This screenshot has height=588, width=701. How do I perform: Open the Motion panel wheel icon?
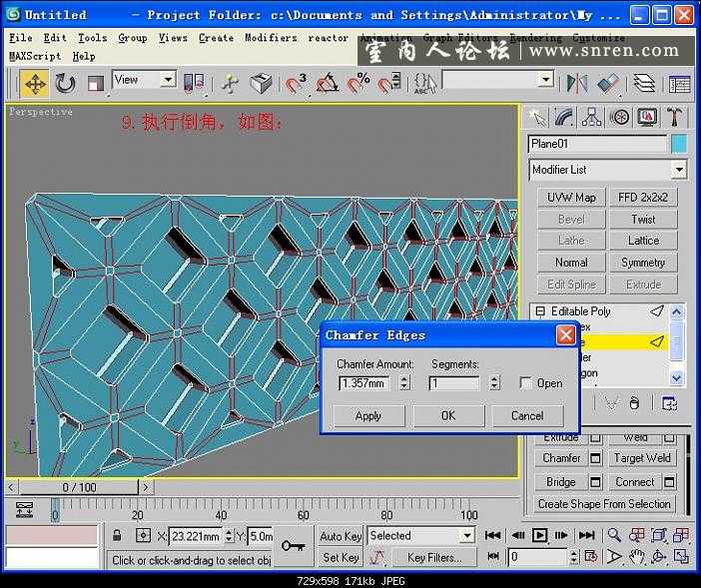tap(619, 118)
